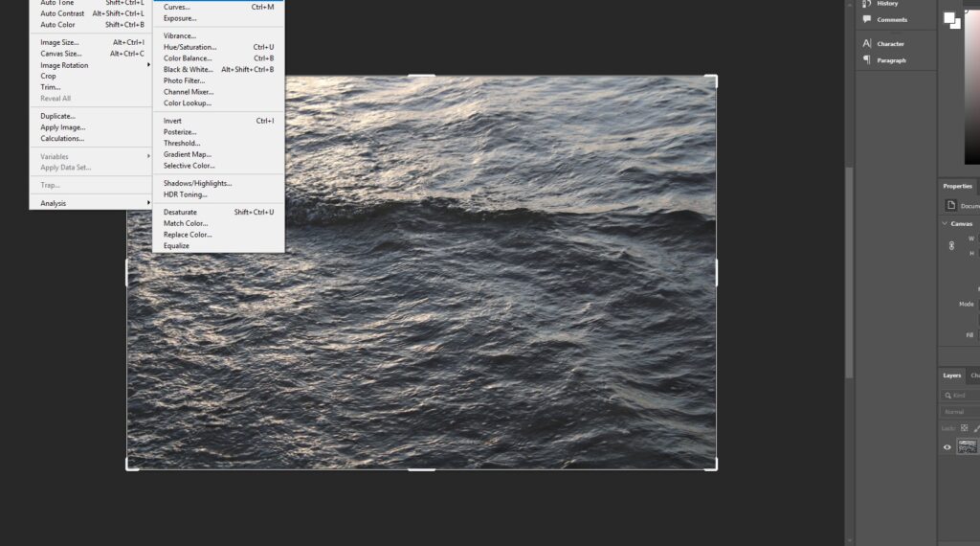The height and width of the screenshot is (546, 980).
Task: Expand Analysis submenu
Action: [91, 203]
